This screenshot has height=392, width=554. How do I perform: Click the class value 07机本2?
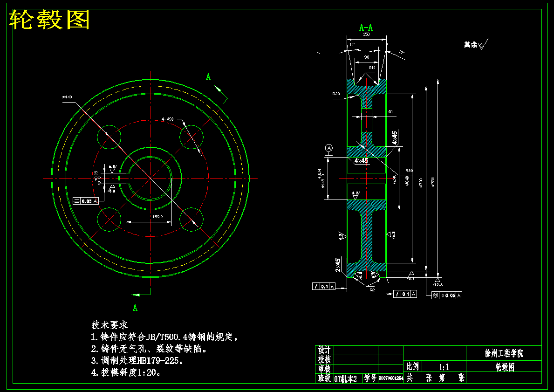pos(346,378)
